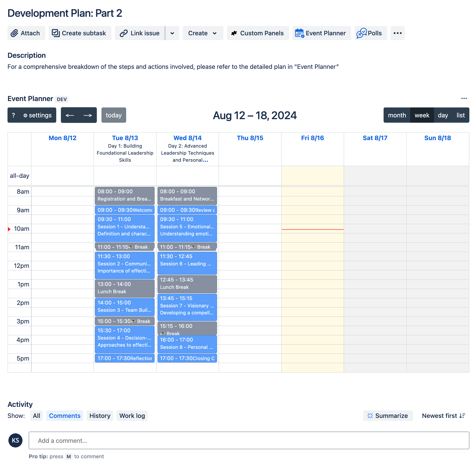
Task: Toggle Newest first sort order
Action: coord(443,415)
